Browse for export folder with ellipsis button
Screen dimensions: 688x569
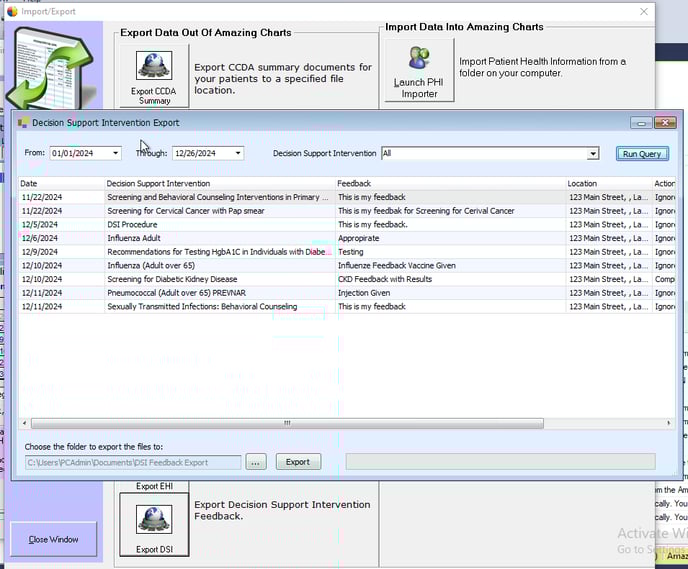coord(256,462)
